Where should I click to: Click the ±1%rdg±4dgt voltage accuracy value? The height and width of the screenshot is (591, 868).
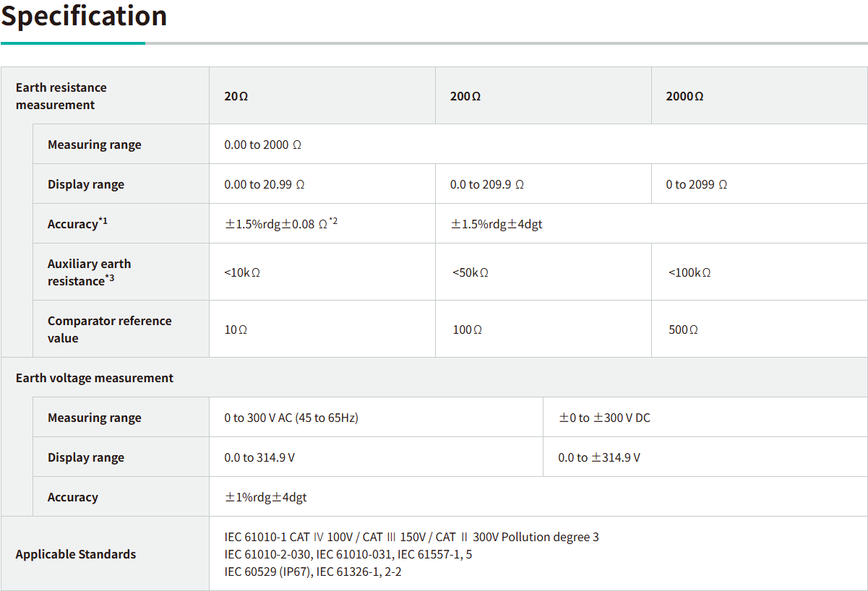266,497
